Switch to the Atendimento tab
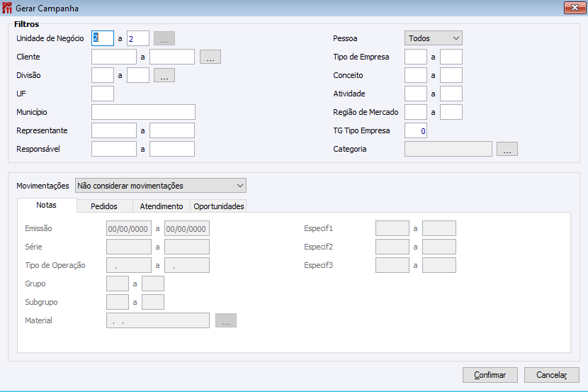Screen dimensions: 588x392 (161, 206)
